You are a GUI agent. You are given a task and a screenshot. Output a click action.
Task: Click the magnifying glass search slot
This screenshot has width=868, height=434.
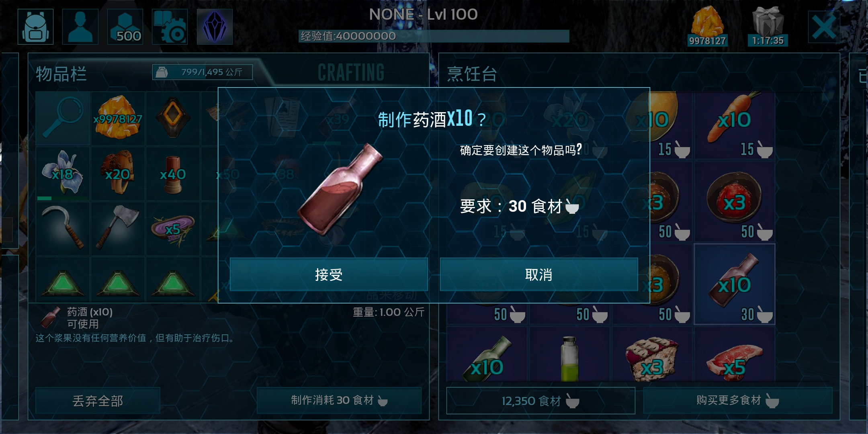click(63, 118)
